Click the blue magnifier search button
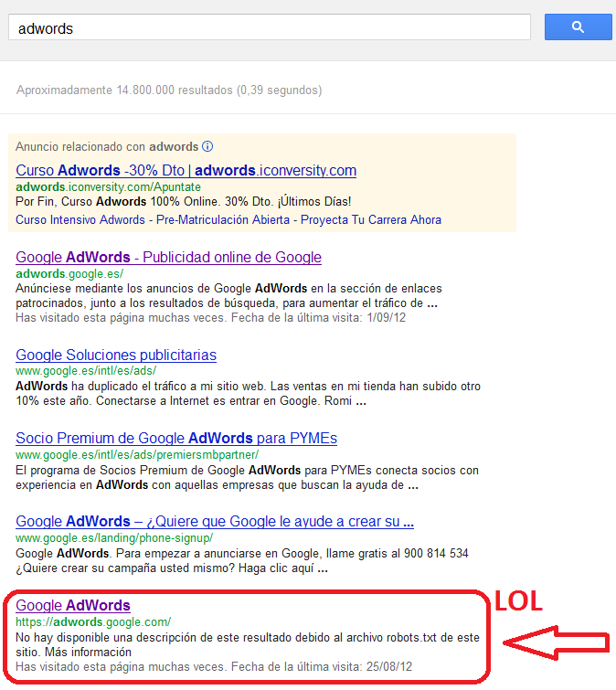Viewport: 616px width, 690px height. pos(578,27)
